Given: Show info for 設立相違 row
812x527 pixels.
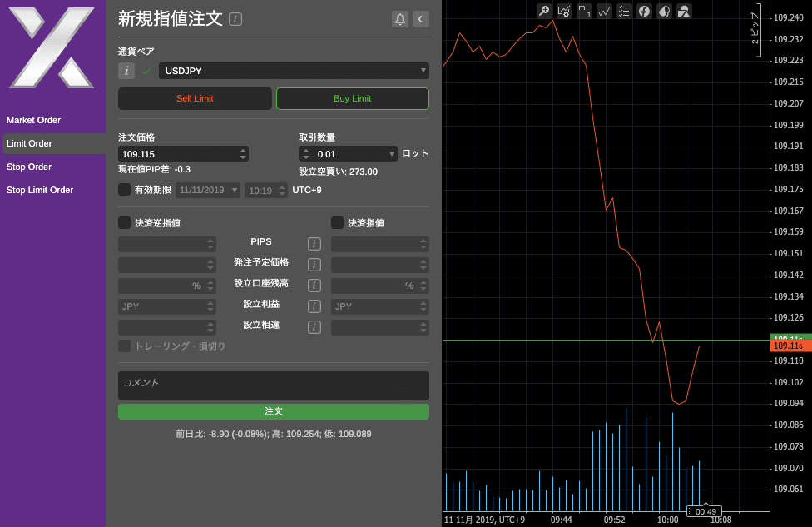Looking at the screenshot, I should tap(314, 327).
